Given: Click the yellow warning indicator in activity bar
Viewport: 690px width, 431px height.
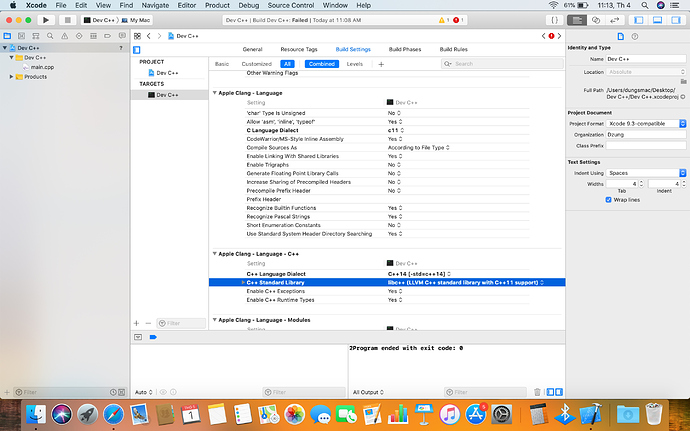Looking at the screenshot, I should point(444,20).
